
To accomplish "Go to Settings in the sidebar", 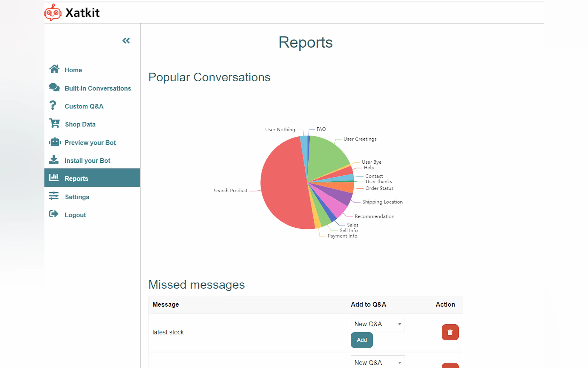I will click(77, 197).
